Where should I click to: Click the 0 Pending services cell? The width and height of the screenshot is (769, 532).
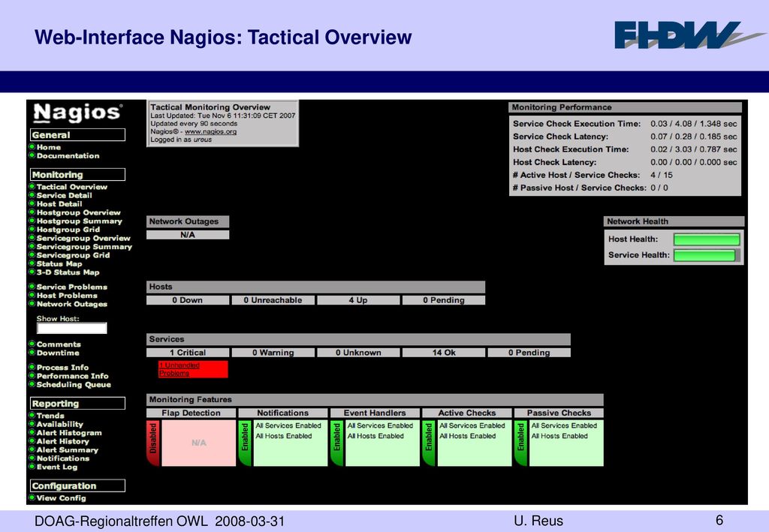point(529,353)
